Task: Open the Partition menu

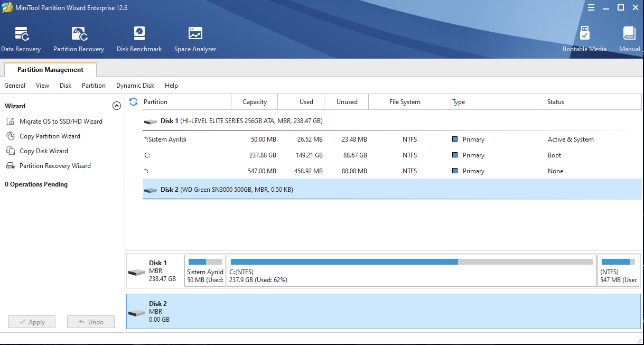Action: (x=94, y=86)
